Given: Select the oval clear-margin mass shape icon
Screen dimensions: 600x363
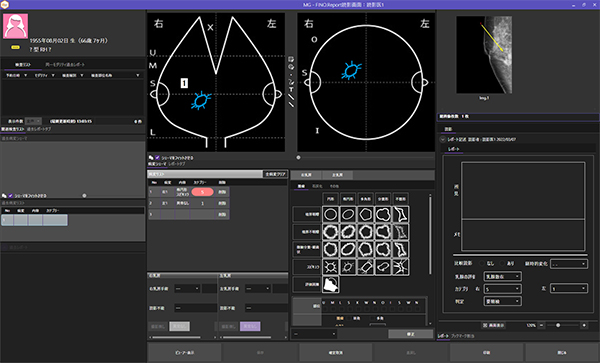Looking at the screenshot, I should click(348, 214).
